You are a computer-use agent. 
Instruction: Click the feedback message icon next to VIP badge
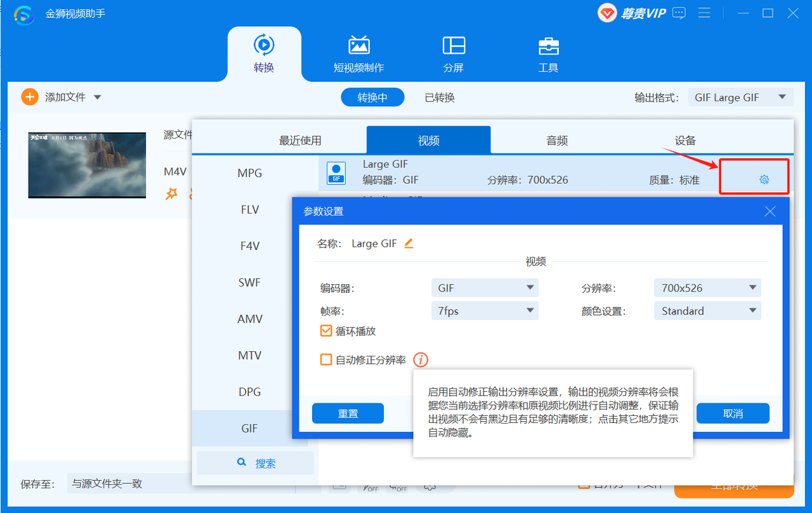(x=678, y=13)
